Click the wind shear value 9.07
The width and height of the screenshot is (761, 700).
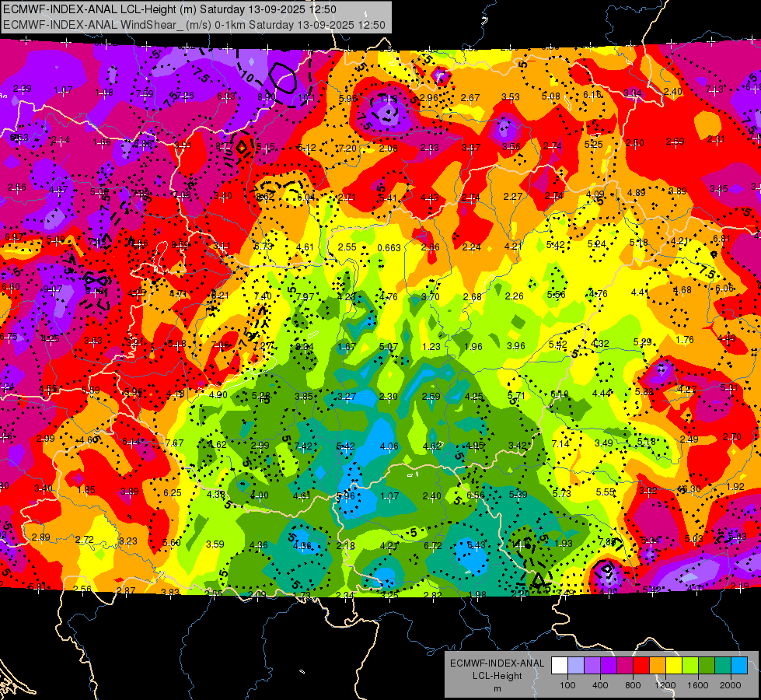(52, 289)
